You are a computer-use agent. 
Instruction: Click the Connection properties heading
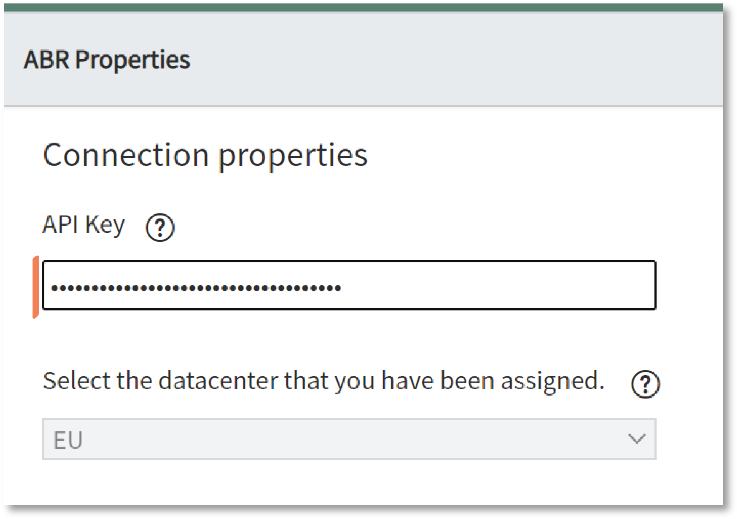click(205, 156)
